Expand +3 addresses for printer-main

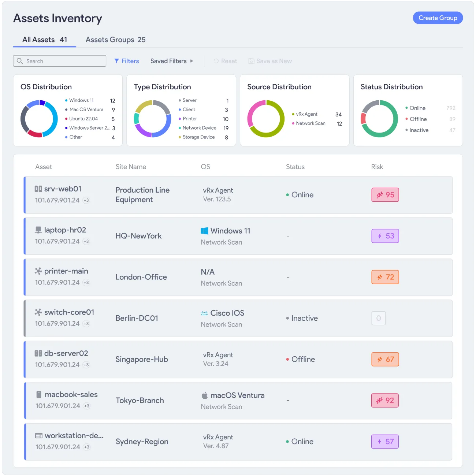(x=86, y=282)
